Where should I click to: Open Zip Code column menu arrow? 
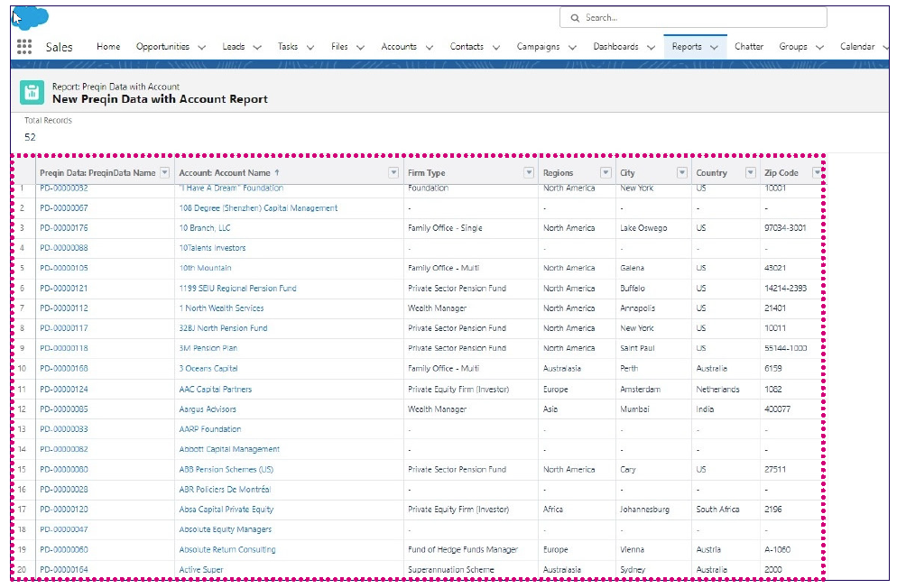pos(817,173)
